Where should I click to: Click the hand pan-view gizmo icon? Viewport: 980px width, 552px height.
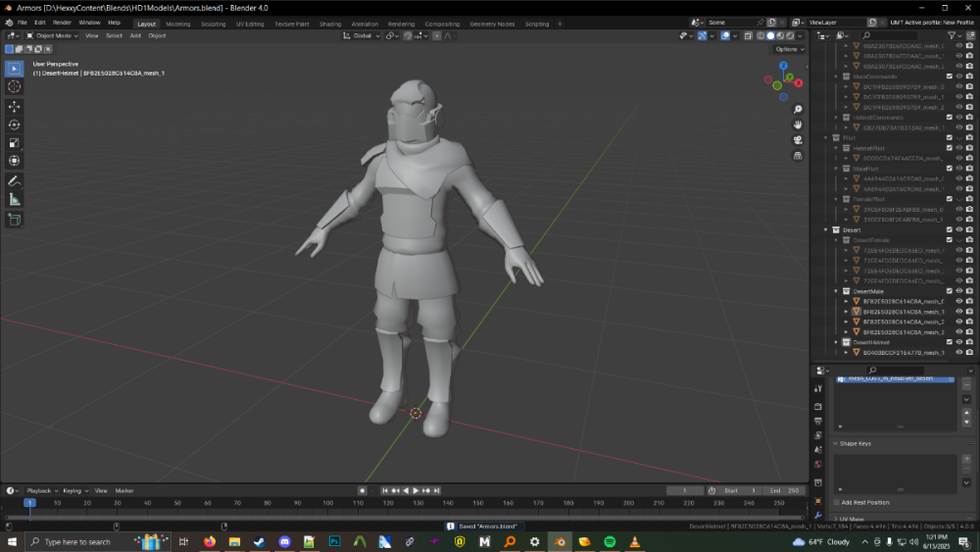pos(799,125)
